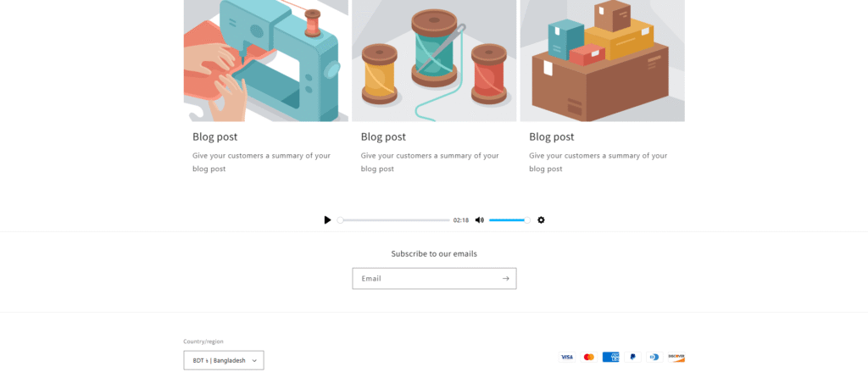Open first Blog post title link
Viewport: 868px width, 383px height.
214,136
